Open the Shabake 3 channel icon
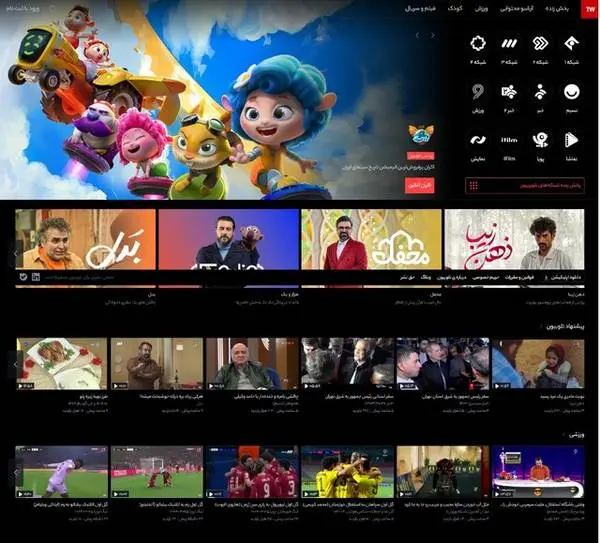 pyautogui.click(x=509, y=44)
